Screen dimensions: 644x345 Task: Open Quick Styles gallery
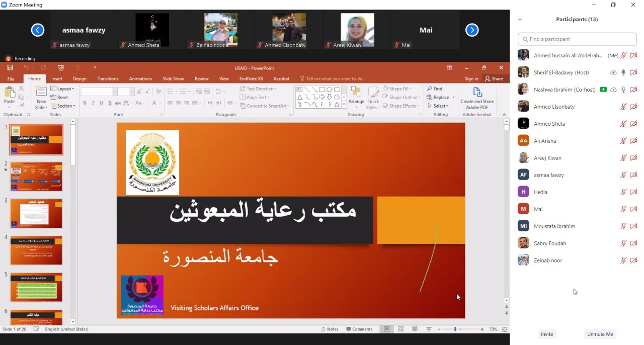click(373, 98)
